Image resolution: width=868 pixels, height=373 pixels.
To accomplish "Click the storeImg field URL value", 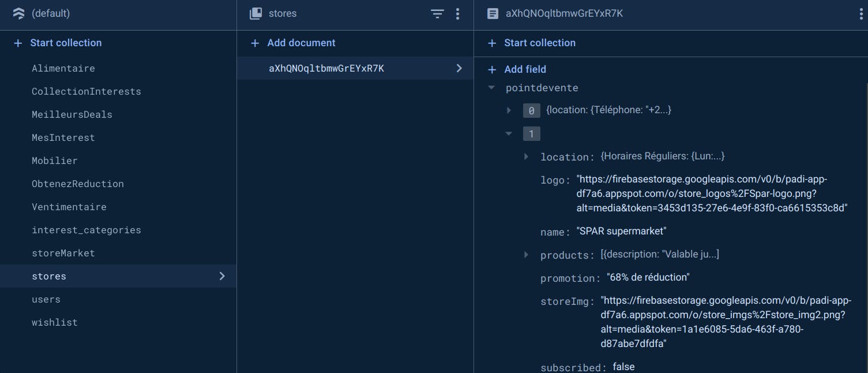I will coord(726,322).
